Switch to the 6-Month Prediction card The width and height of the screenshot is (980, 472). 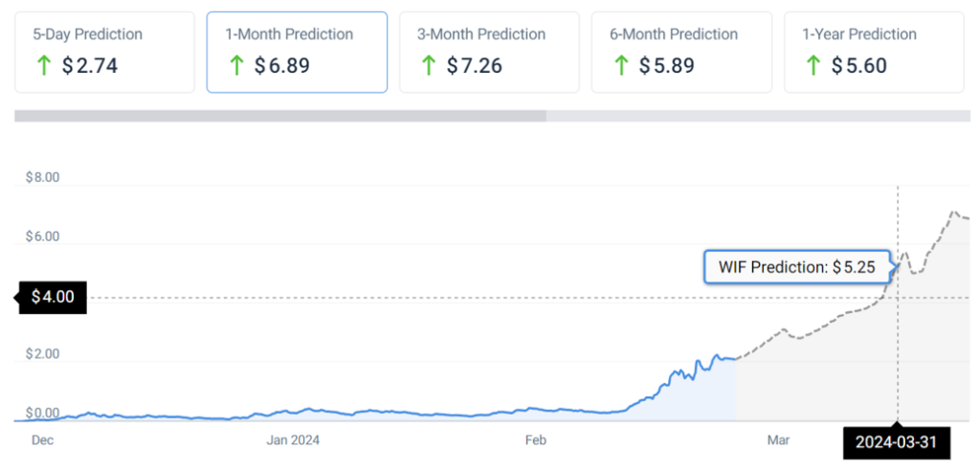(681, 52)
